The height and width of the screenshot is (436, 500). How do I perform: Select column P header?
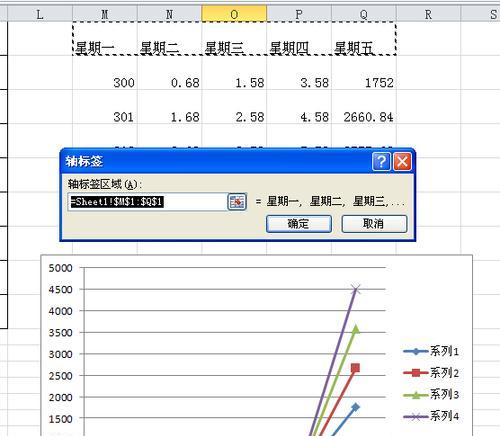(x=299, y=14)
